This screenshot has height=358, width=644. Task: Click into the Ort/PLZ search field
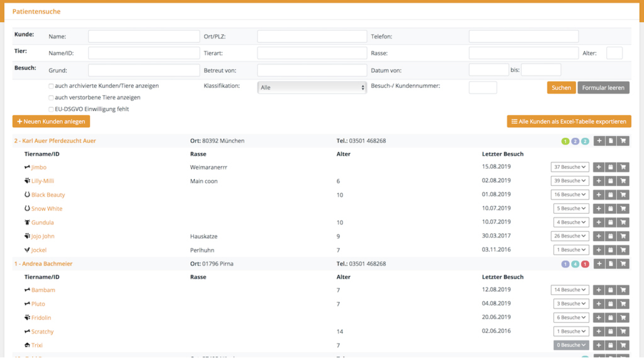(312, 37)
